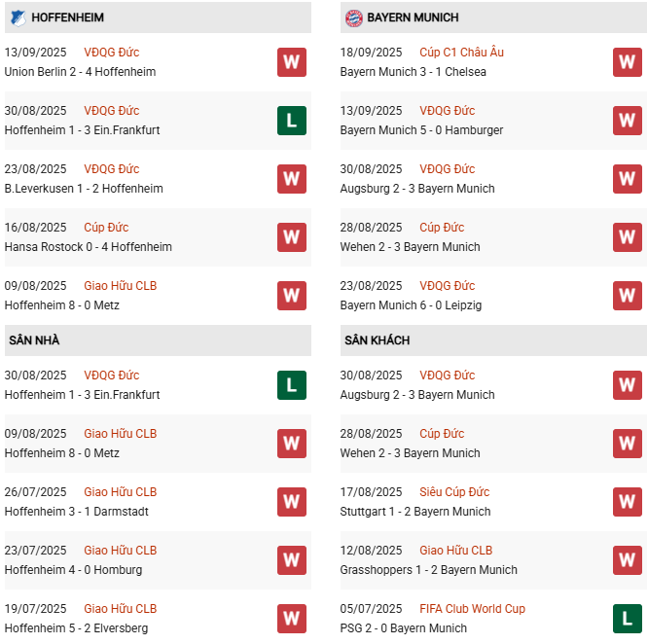Click the Hoffenheim club logo
Screen dimensions: 648x644
click(x=18, y=18)
